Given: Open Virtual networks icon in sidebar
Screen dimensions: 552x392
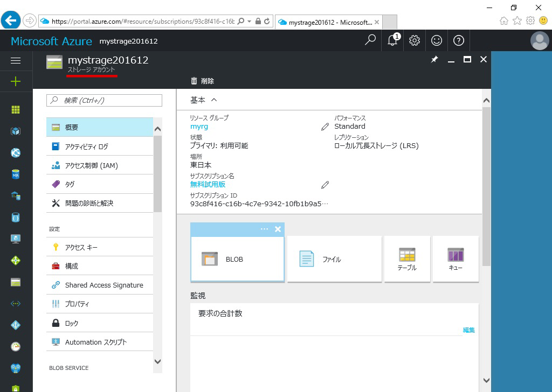Looking at the screenshot, I should pyautogui.click(x=16, y=304).
